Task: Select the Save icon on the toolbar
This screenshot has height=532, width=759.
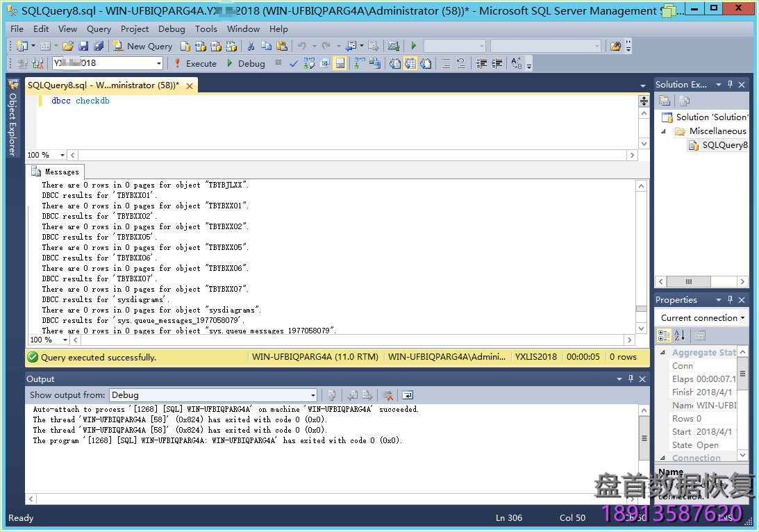Action: coord(84,47)
